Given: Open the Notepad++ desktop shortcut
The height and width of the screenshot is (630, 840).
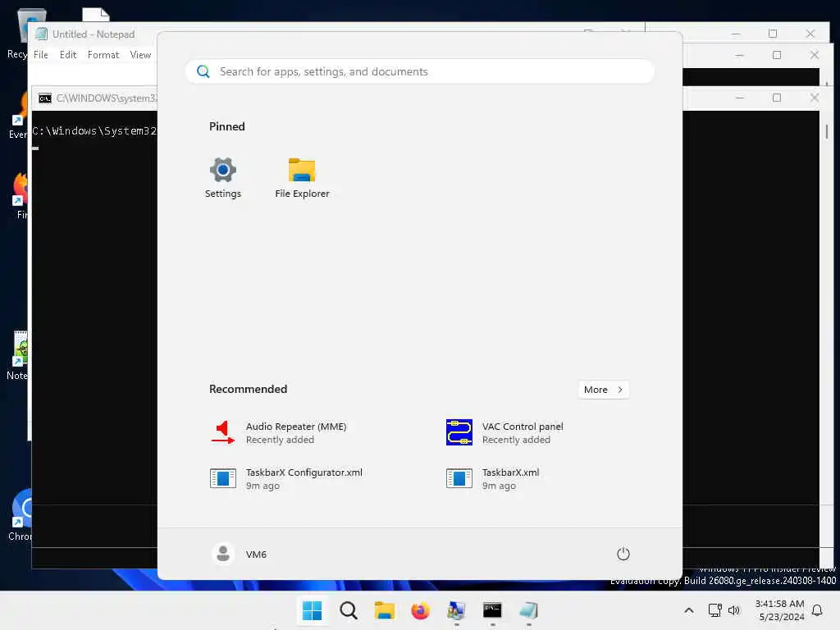Looking at the screenshot, I should (18, 355).
